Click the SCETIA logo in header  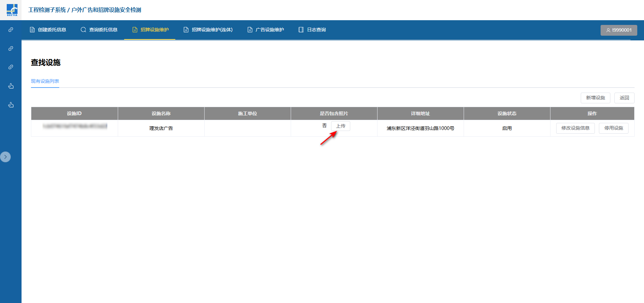[12, 10]
